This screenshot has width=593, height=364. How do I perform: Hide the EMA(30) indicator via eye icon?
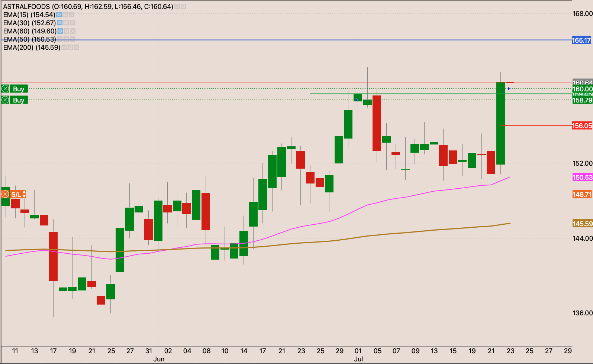point(59,23)
